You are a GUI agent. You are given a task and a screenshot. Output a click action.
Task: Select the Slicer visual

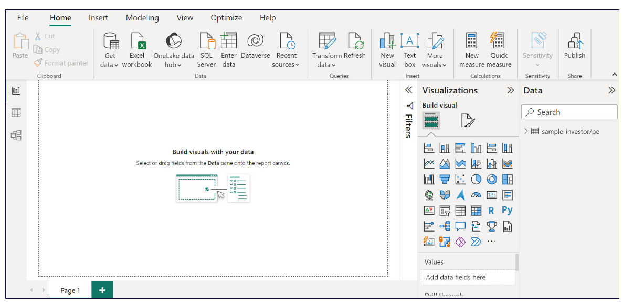(445, 211)
